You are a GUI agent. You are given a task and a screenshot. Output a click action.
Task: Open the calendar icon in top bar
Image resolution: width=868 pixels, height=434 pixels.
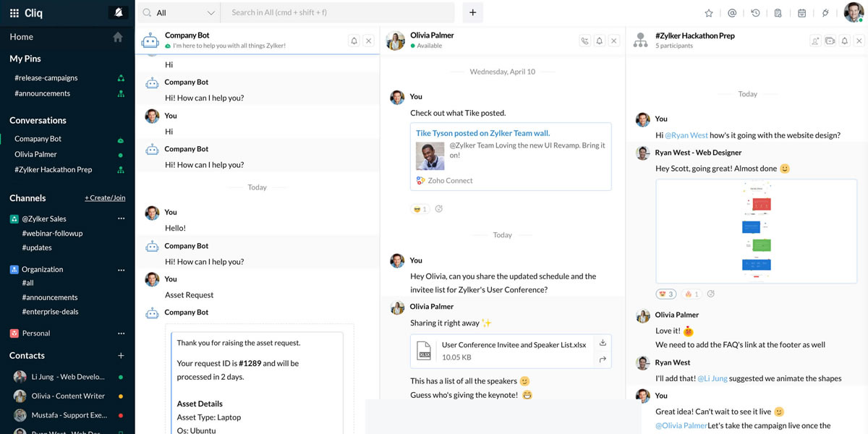(802, 13)
